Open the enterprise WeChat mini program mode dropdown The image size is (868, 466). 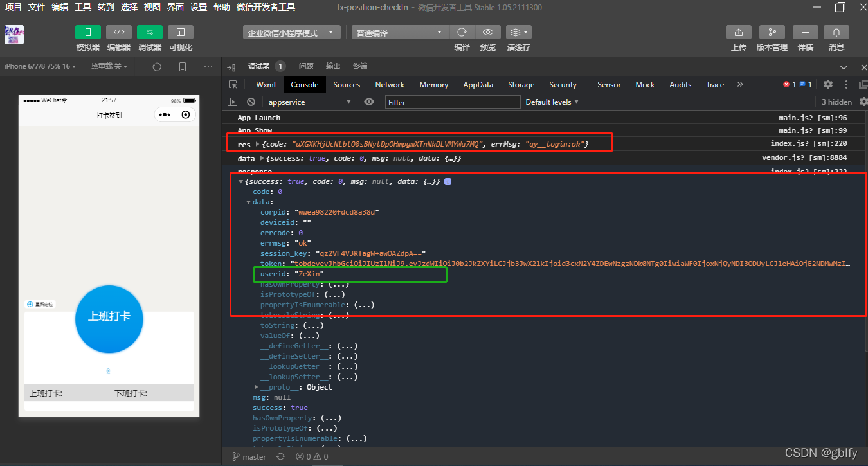coord(292,32)
